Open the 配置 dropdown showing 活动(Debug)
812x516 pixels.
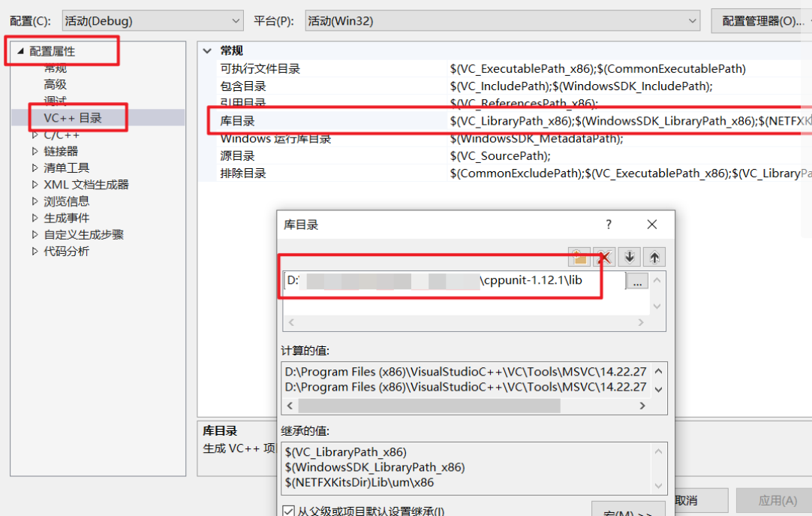(150, 20)
